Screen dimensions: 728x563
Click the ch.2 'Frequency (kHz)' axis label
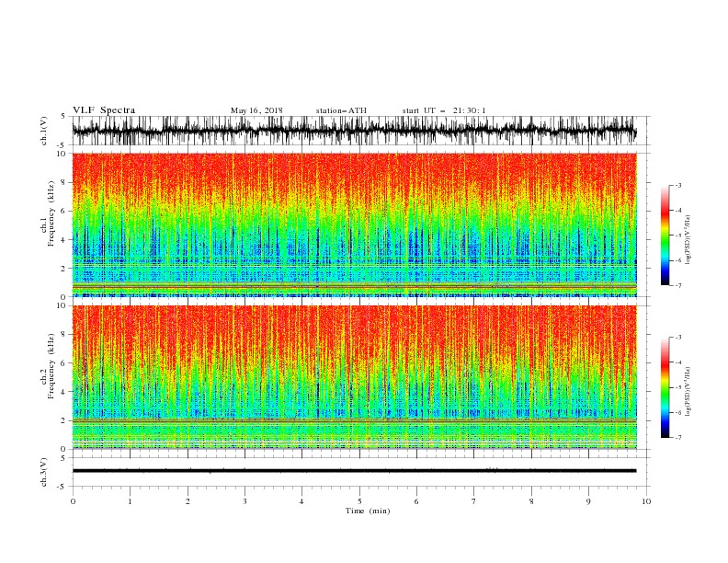point(51,365)
